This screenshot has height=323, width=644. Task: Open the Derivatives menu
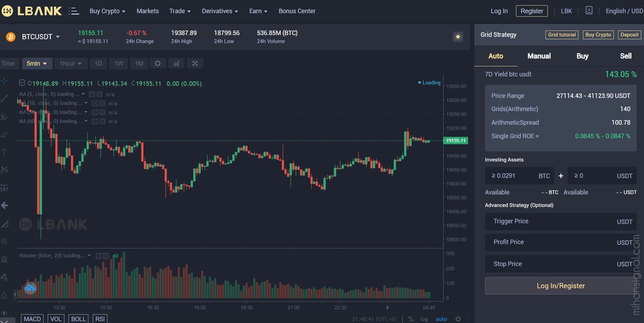[x=220, y=11]
